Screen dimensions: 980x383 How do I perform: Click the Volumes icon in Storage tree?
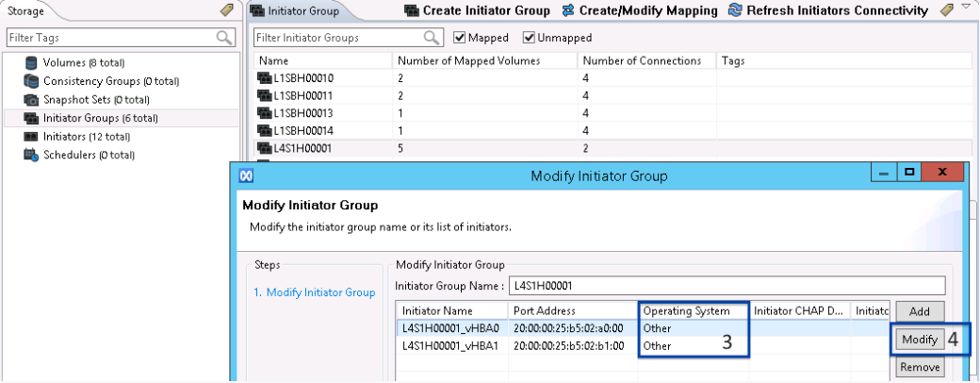tap(31, 63)
